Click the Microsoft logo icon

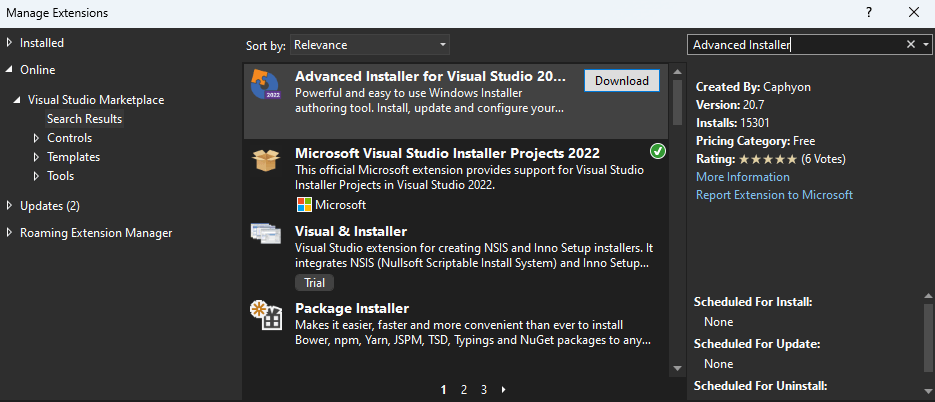click(x=304, y=205)
